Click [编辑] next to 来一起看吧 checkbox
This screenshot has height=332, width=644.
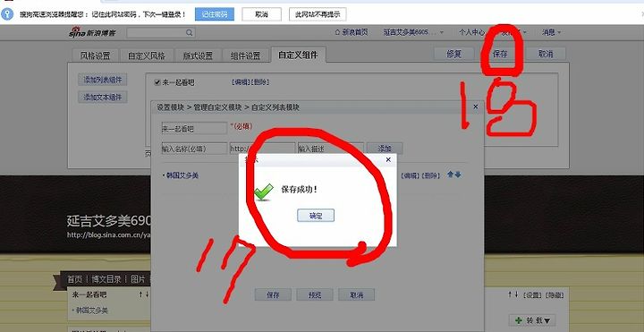point(241,82)
